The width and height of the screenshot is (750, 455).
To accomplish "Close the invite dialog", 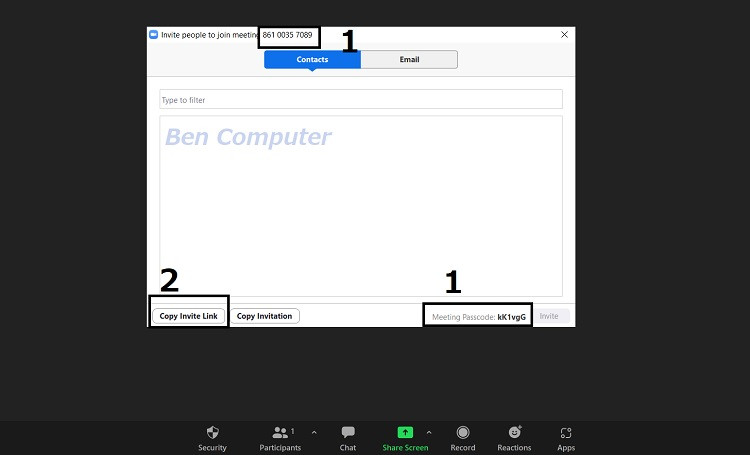I will pos(564,35).
